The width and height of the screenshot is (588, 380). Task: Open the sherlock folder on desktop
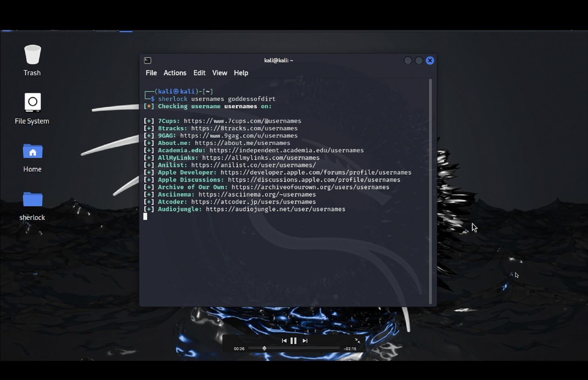pyautogui.click(x=32, y=199)
